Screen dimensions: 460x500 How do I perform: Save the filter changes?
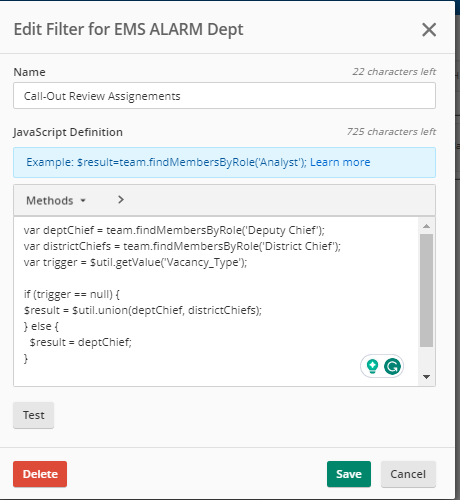349,474
